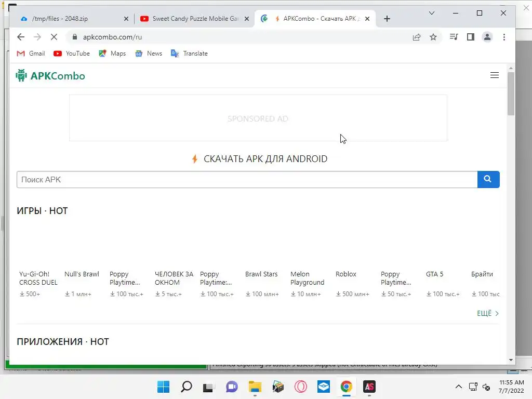Click the СКАЧАТЬ APK ДЛЯ ANDROID heading

(x=265, y=159)
